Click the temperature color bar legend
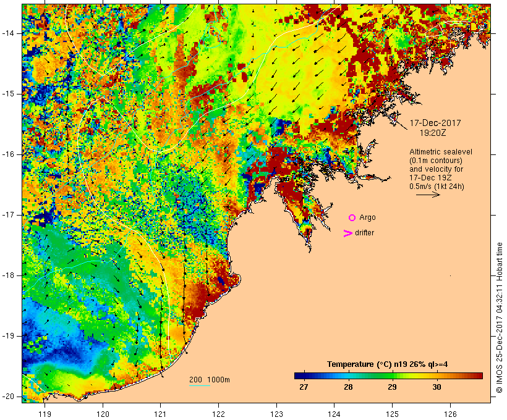 388,376
